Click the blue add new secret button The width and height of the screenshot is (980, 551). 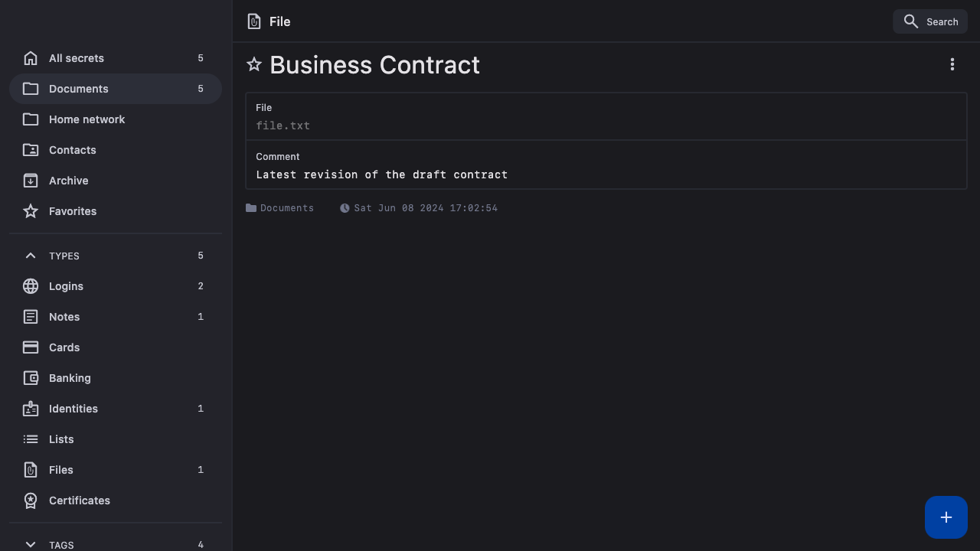[946, 517]
